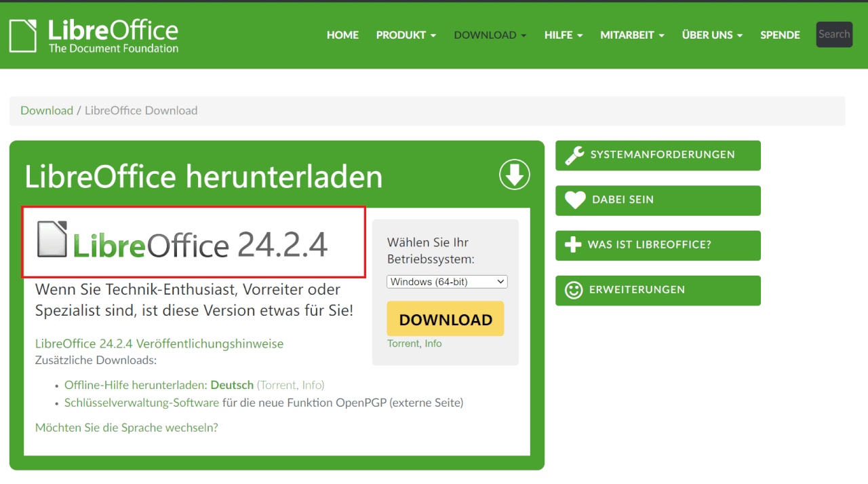Click the plus icon beside Was ist LibreOffice
Screen dimensions: 868x484
click(x=573, y=245)
